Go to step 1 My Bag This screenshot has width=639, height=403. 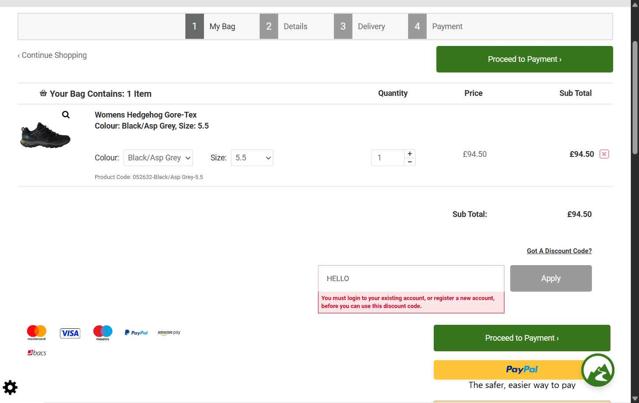211,26
